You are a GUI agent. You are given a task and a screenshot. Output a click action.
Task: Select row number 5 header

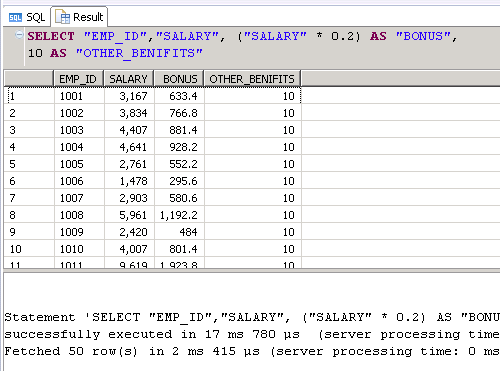coord(29,164)
